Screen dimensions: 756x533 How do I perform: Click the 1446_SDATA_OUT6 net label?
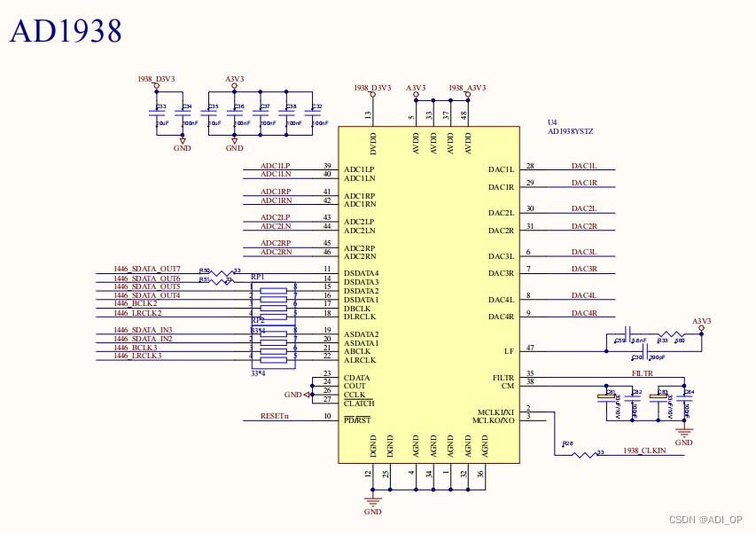click(147, 278)
